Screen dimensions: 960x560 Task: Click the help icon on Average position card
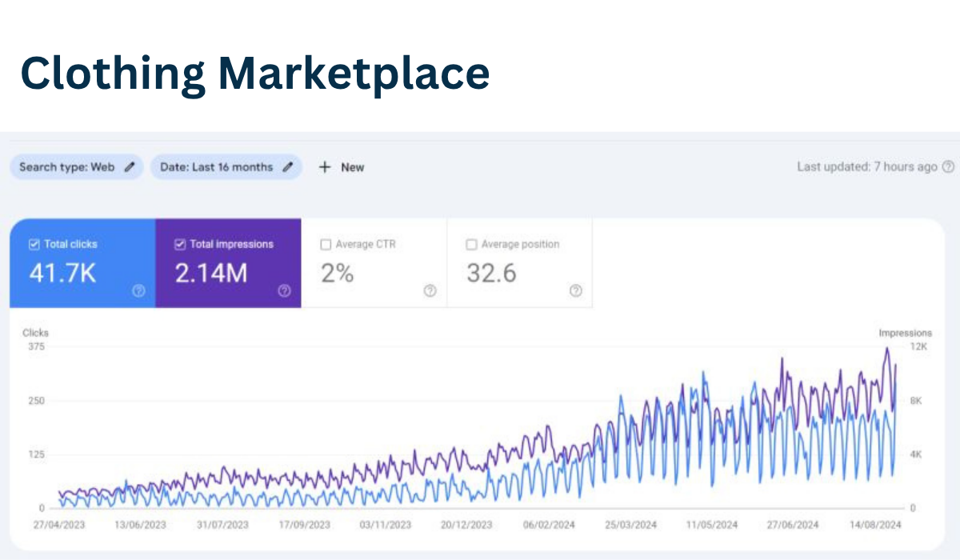576,291
